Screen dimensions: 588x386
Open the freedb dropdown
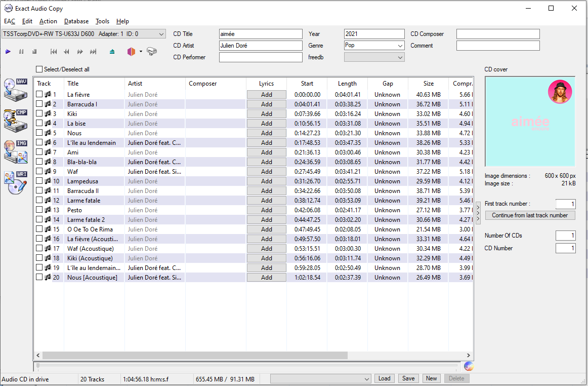click(x=374, y=57)
